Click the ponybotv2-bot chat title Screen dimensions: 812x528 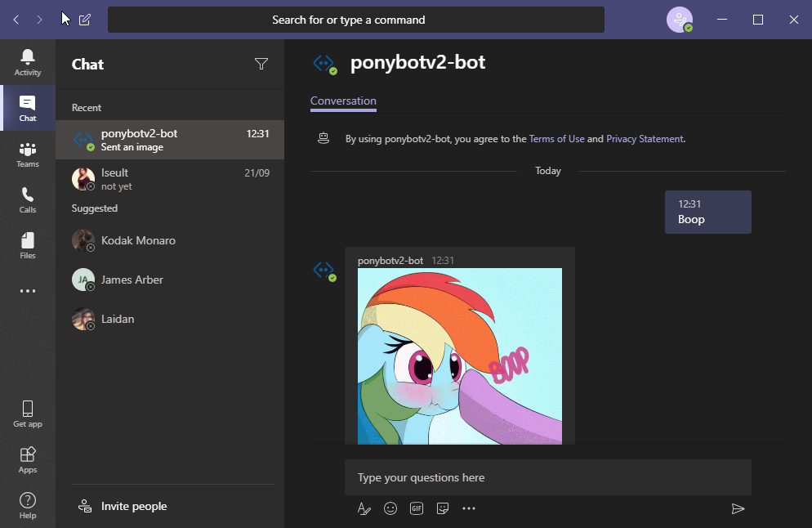point(418,63)
